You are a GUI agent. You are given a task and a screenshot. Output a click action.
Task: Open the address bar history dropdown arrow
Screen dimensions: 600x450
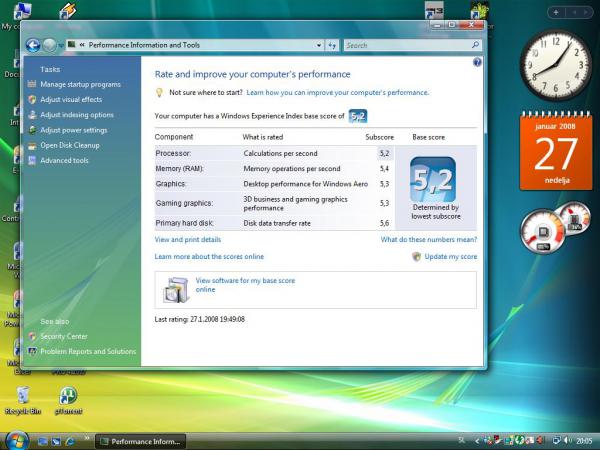(317, 45)
